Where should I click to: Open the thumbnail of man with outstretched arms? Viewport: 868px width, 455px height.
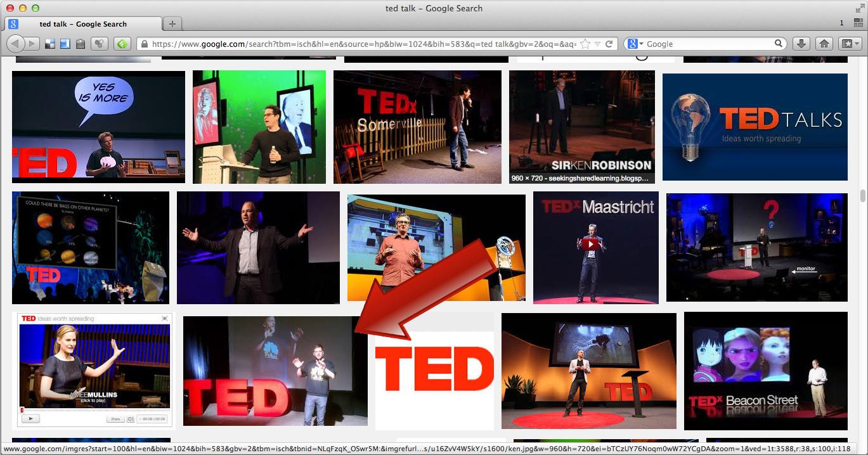pyautogui.click(x=258, y=248)
